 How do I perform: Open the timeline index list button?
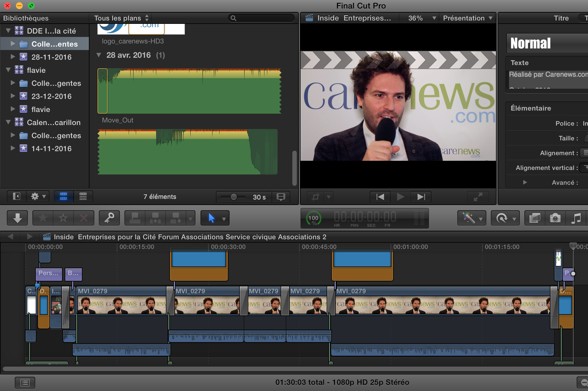[25, 382]
